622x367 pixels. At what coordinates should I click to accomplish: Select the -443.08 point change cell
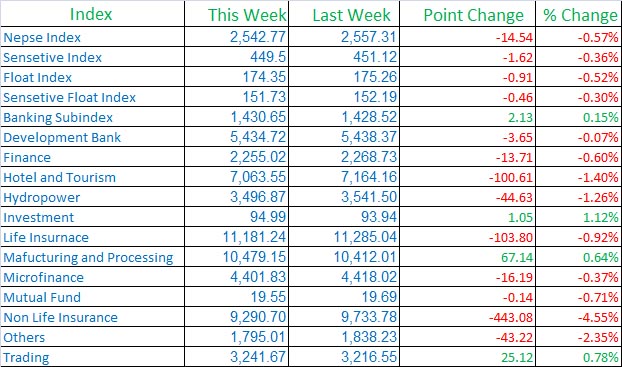[510, 317]
